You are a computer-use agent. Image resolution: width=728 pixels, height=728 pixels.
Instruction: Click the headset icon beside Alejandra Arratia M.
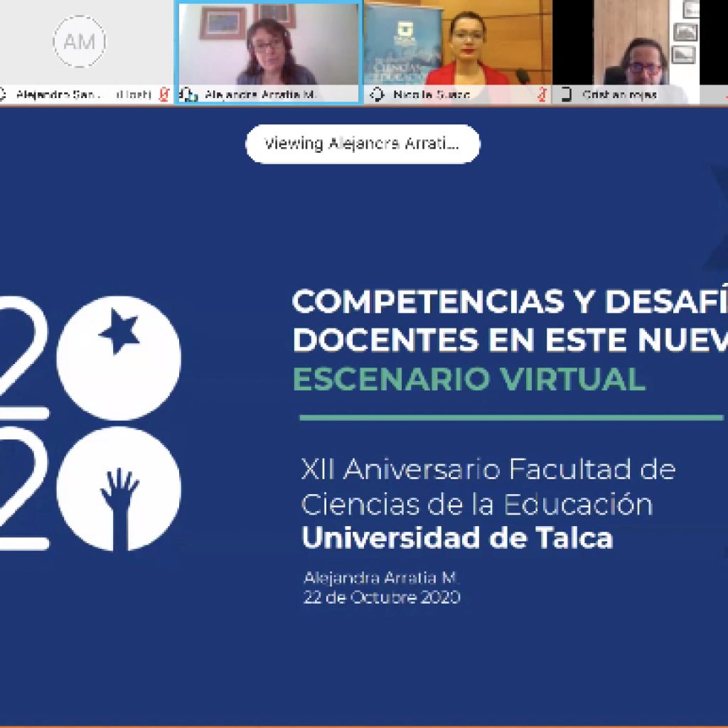coord(188,95)
